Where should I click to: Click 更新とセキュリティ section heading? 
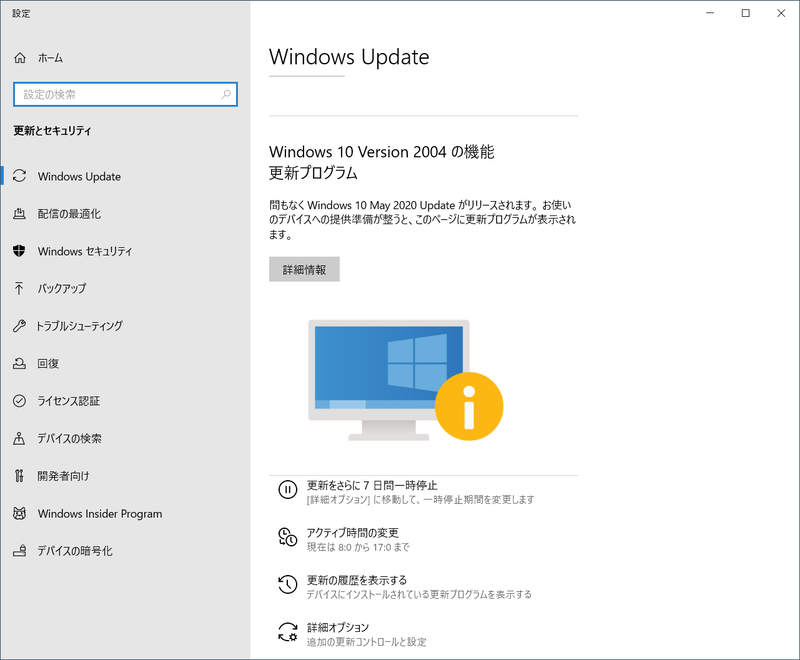[x=53, y=131]
